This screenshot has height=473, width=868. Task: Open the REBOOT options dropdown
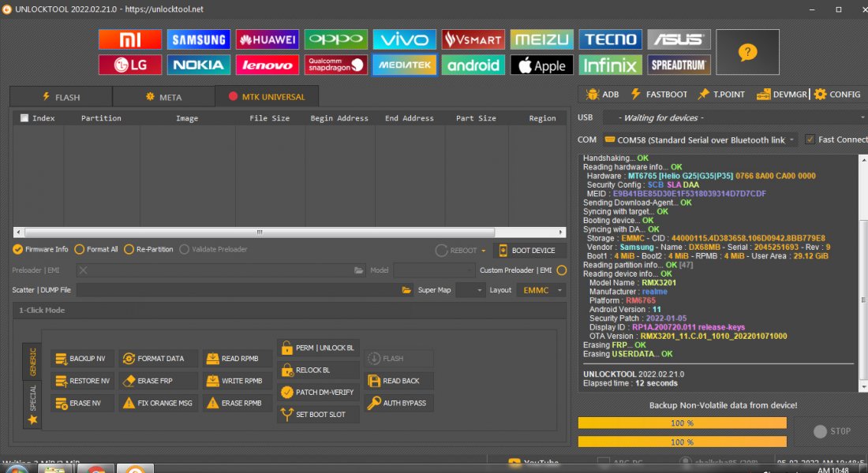pos(483,251)
